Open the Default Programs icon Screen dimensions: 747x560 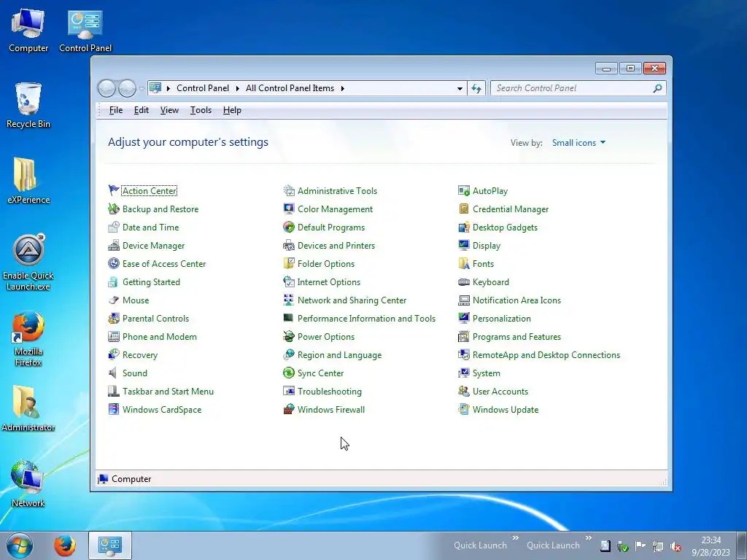click(289, 227)
